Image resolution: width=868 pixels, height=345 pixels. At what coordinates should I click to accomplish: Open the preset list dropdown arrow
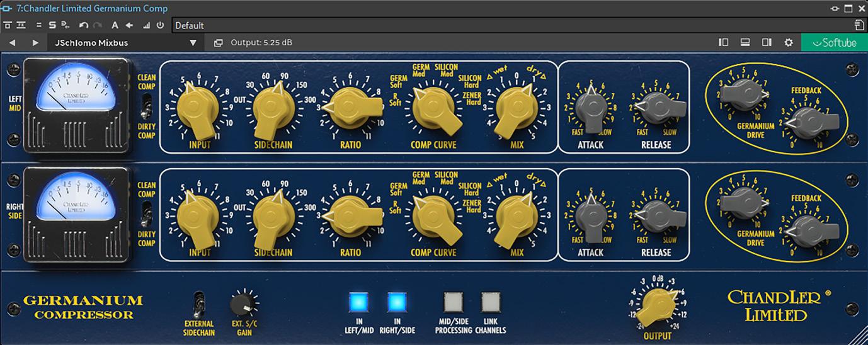[x=193, y=43]
